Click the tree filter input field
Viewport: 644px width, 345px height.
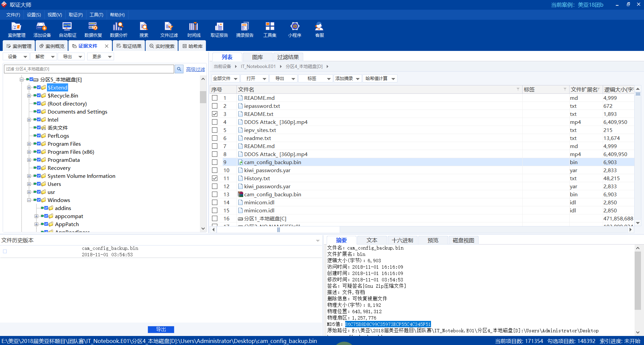point(89,69)
